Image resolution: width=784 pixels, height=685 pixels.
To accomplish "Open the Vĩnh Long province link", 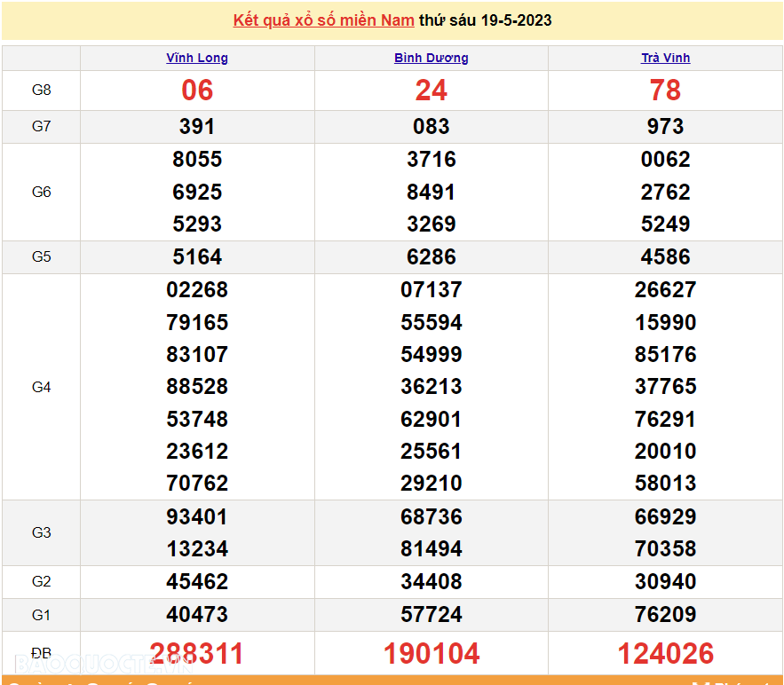I will [197, 58].
